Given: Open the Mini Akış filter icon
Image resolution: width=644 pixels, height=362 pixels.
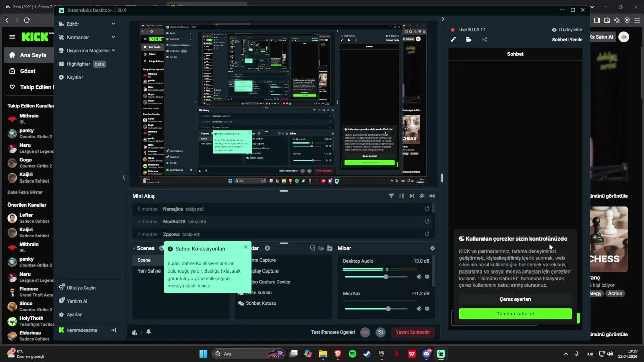Looking at the screenshot, I should [391, 196].
